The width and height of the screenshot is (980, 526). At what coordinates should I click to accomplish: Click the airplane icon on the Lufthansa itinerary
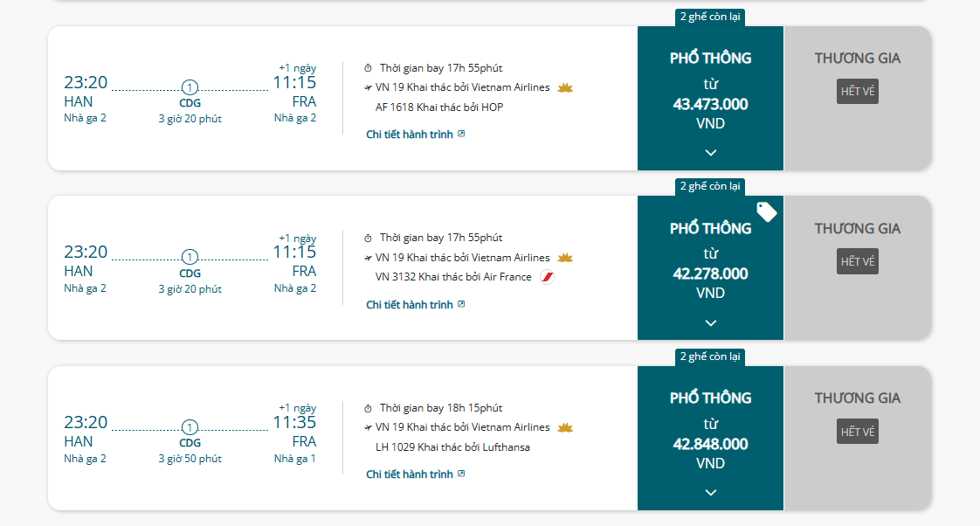coord(369,427)
